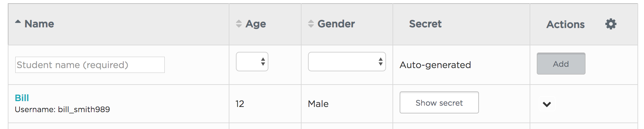
Task: Open the Gender dropdown in the new student row
Action: point(347,62)
